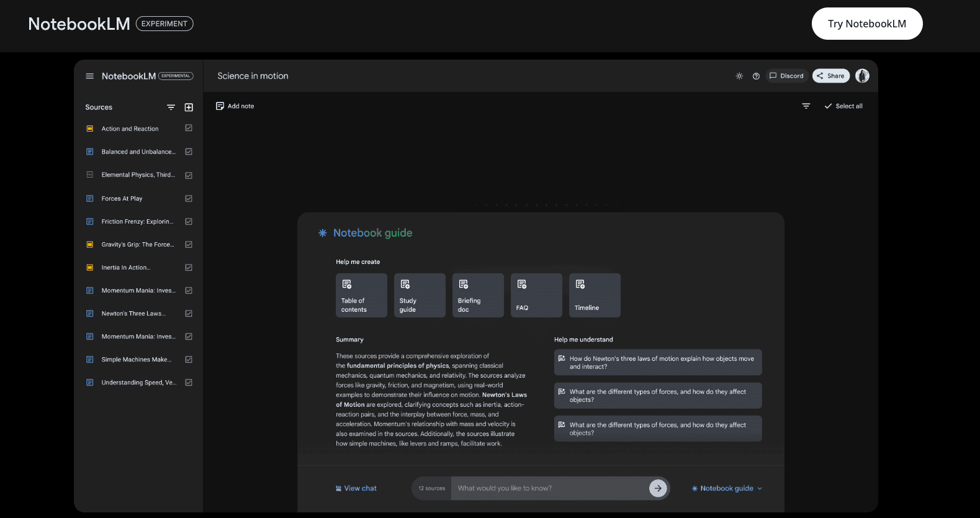
Task: Click the Action and Reaction source icon
Action: 89,129
